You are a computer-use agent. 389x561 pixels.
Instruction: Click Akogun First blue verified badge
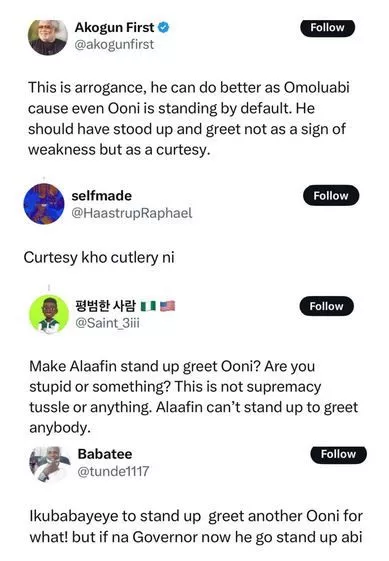164,28
